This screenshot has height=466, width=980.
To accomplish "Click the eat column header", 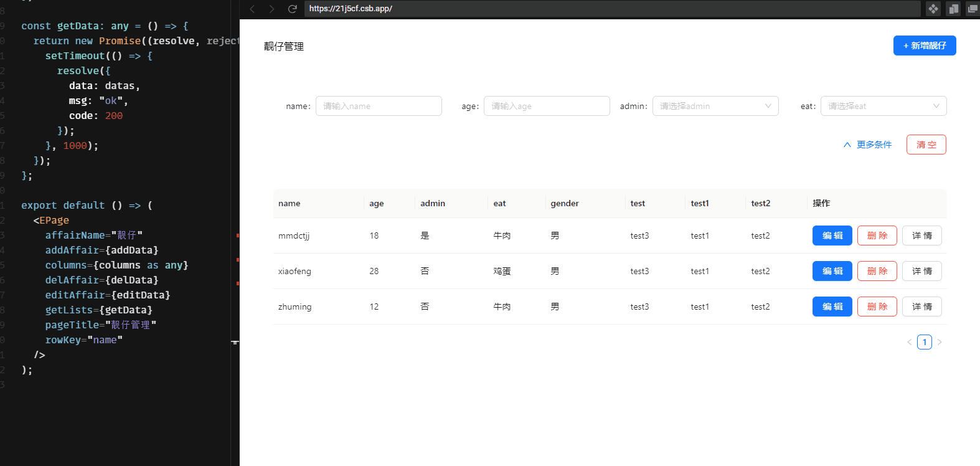I will [517, 203].
